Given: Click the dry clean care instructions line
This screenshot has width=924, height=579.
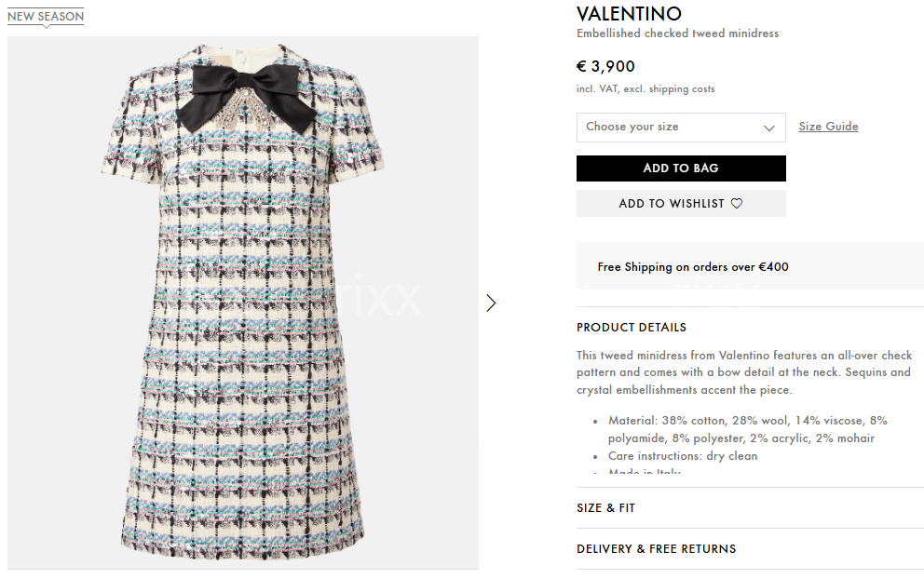Looking at the screenshot, I should point(683,456).
